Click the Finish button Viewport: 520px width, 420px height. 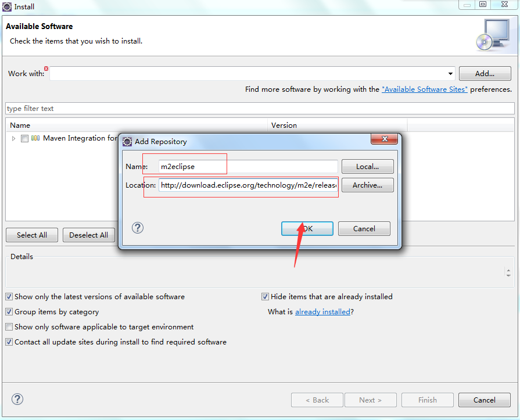click(x=427, y=400)
